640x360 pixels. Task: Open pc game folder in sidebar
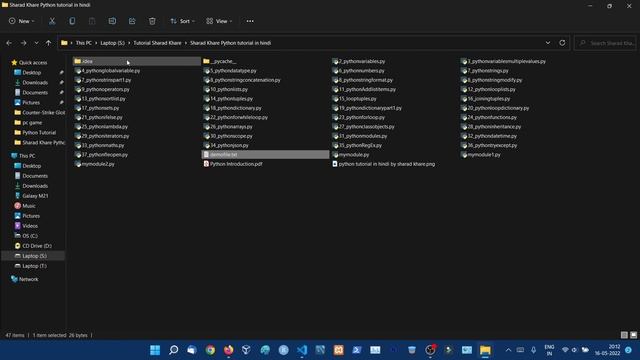[32, 122]
